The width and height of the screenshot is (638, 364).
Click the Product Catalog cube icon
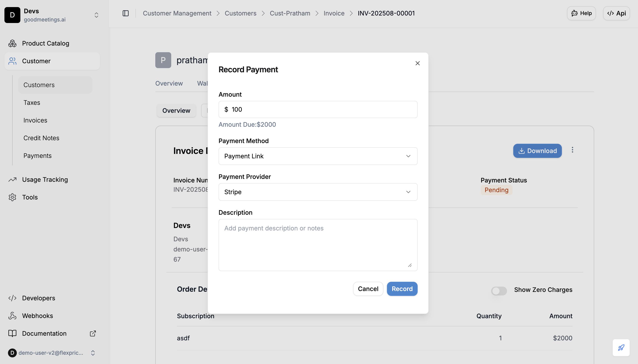tap(12, 44)
